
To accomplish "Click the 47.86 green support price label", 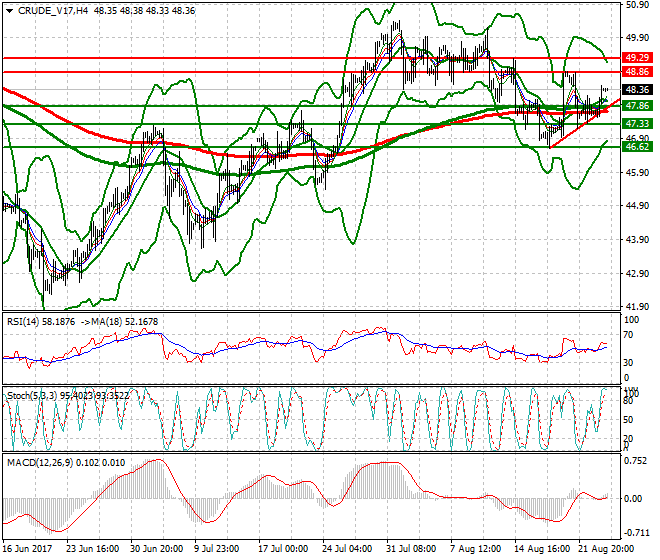I will [637, 106].
